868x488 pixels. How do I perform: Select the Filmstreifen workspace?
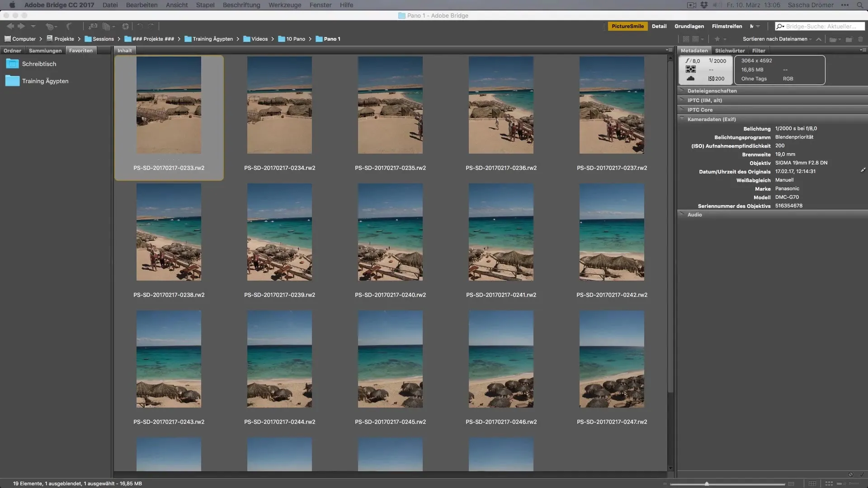point(727,26)
